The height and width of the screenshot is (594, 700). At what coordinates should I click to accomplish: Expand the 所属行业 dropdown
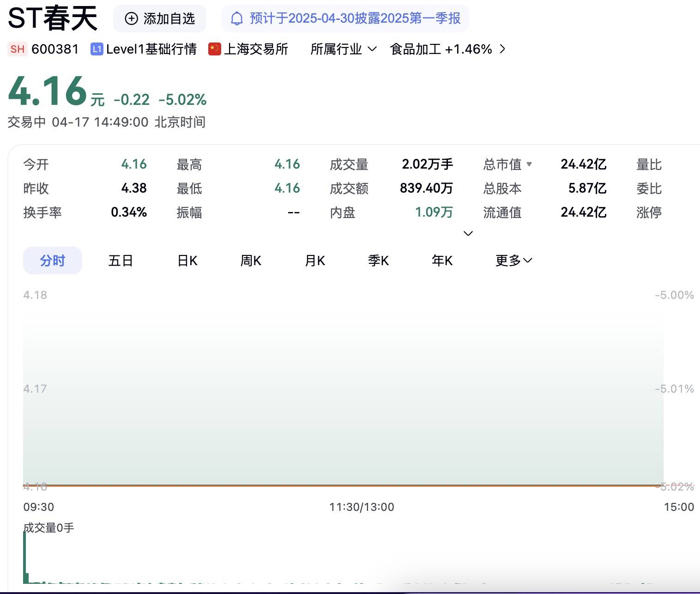[x=372, y=49]
